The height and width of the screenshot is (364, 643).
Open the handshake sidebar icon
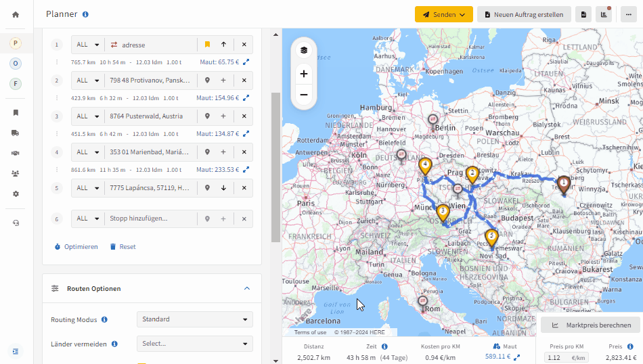tap(16, 153)
